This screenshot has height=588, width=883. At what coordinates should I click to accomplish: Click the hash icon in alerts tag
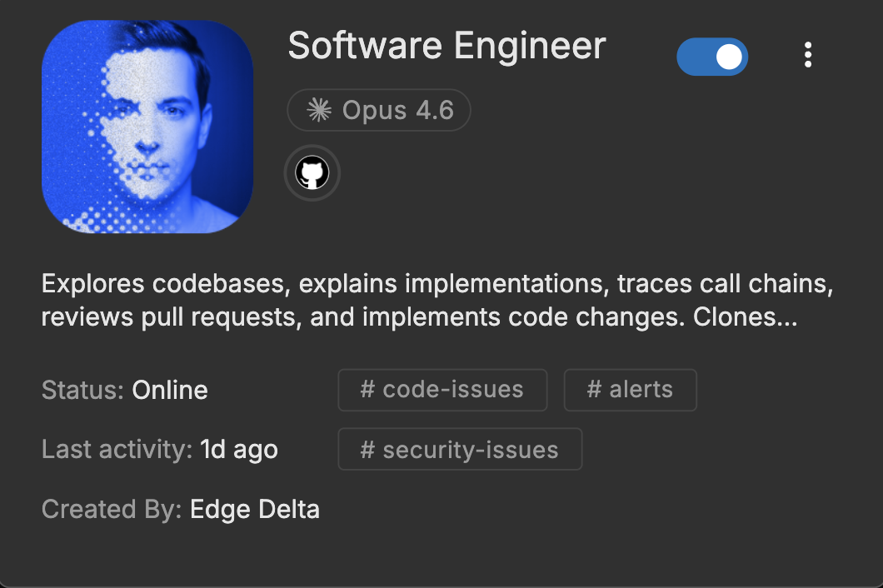click(x=594, y=390)
